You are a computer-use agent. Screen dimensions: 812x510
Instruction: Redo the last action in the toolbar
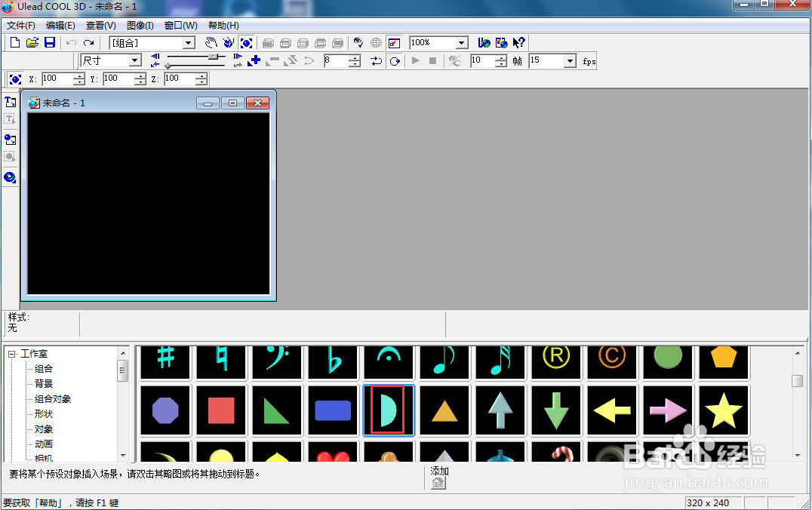(89, 43)
